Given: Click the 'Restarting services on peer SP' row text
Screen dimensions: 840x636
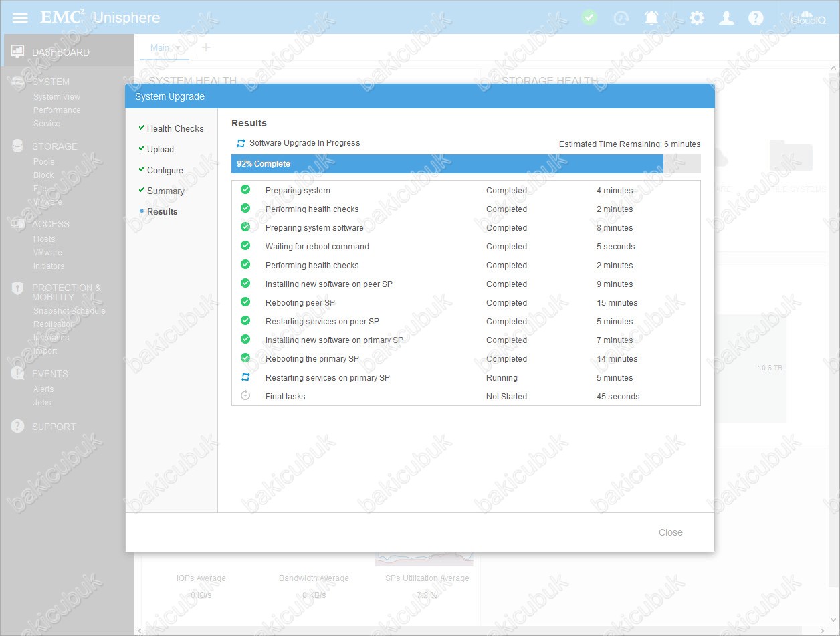Looking at the screenshot, I should point(322,322).
